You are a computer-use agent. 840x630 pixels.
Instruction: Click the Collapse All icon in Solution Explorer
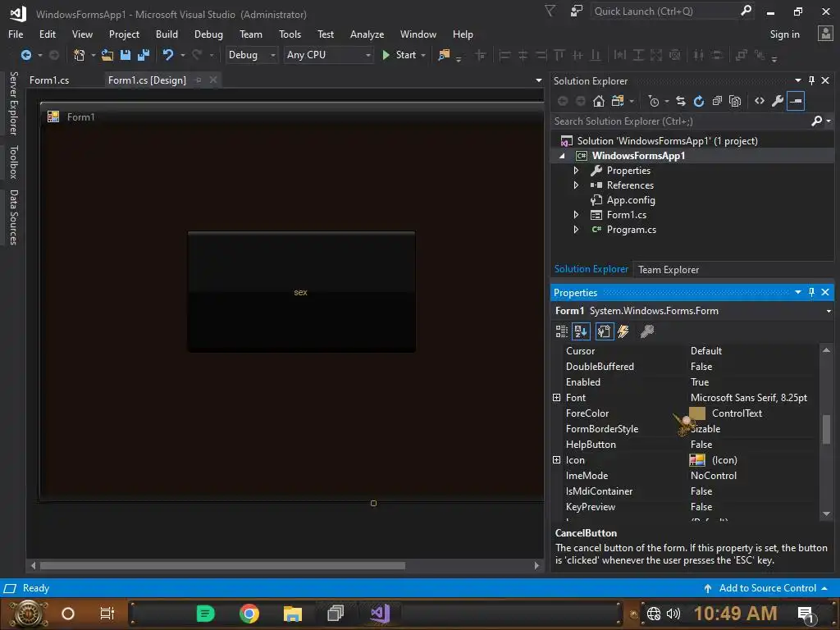click(x=717, y=101)
